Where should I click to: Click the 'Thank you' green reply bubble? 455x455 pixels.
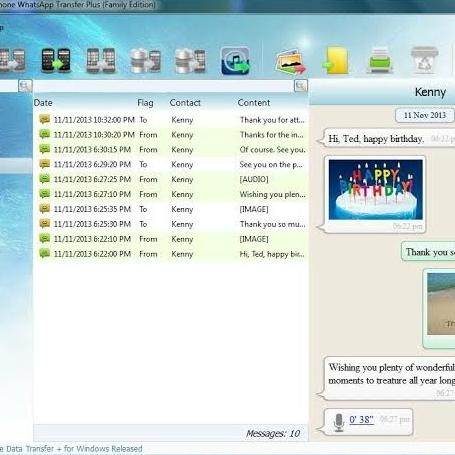(x=428, y=252)
